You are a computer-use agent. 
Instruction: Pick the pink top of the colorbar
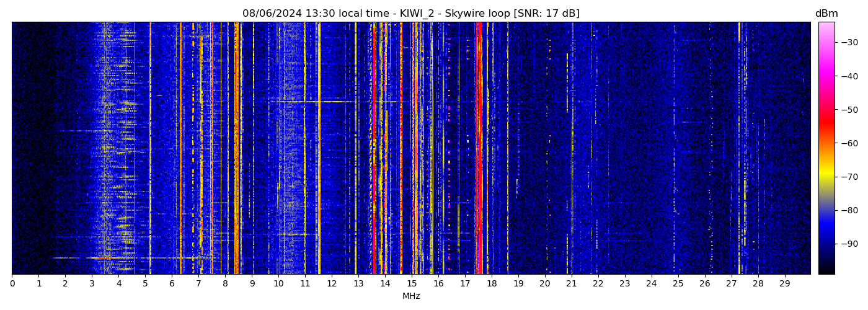[x=826, y=28]
